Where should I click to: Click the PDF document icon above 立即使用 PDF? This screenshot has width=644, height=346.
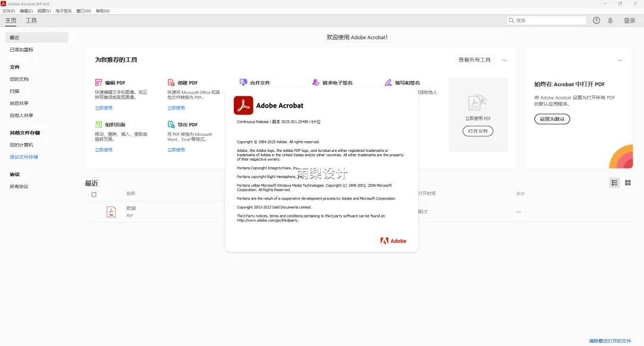[x=478, y=102]
